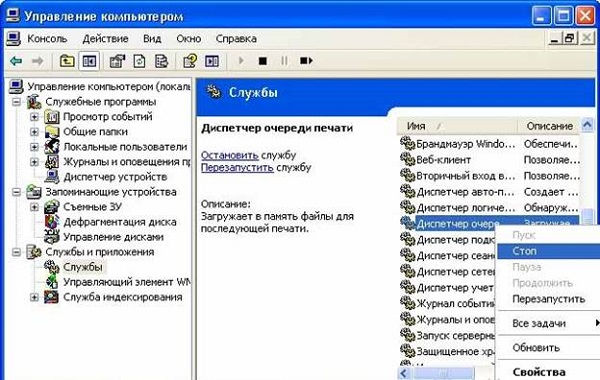Viewport: 600px width, 380px height.
Task: Open Properties via the toolbar icon
Action: (x=117, y=61)
